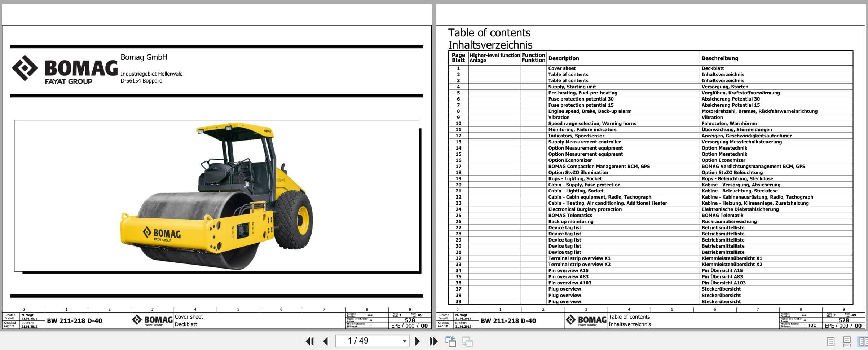Select 'Cabin - Heating, Air conditioning, Additional Heater'
The image size is (868, 350).
(x=608, y=203)
